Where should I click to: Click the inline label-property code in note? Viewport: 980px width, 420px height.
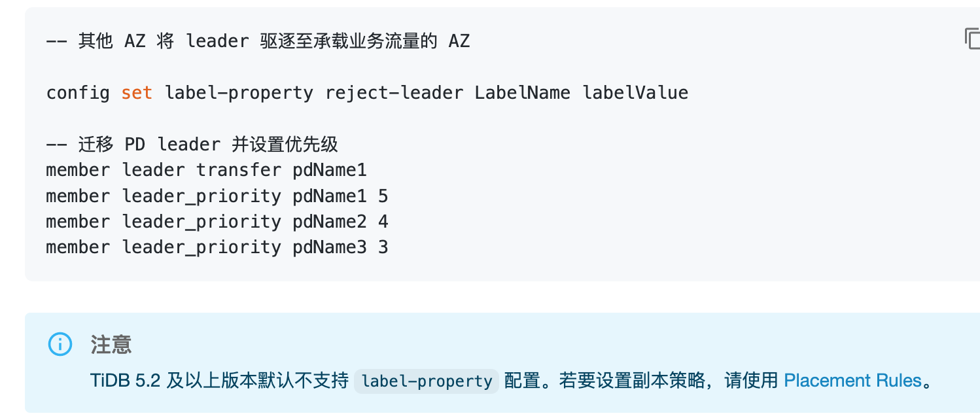pos(427,381)
